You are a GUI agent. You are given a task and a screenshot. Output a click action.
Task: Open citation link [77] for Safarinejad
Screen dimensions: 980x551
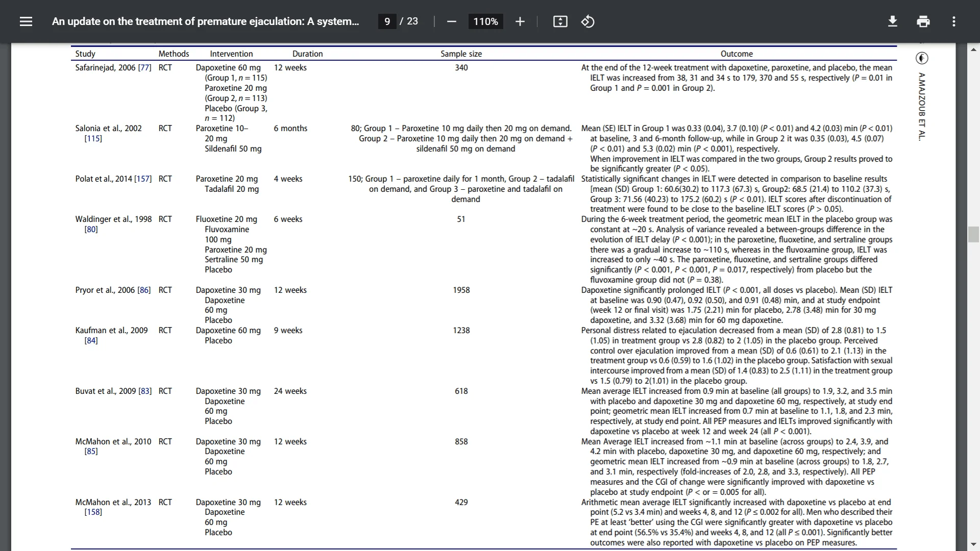145,68
